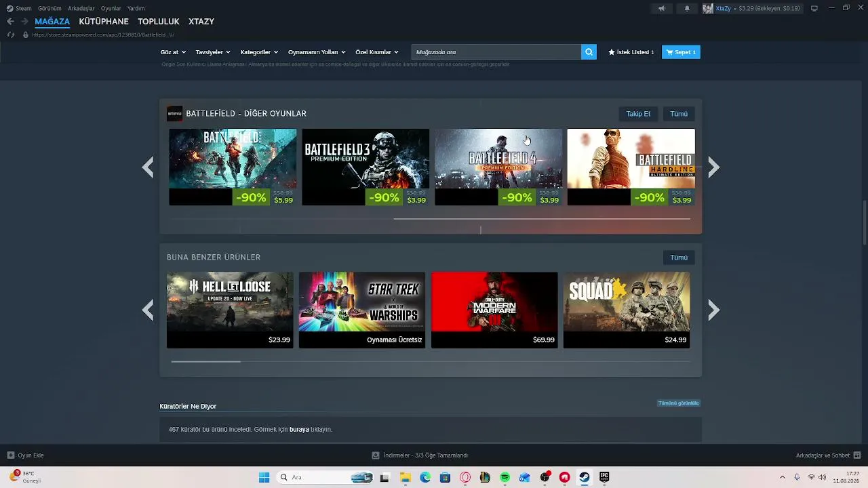Open the İstek Listesi wishlist

[x=631, y=52]
